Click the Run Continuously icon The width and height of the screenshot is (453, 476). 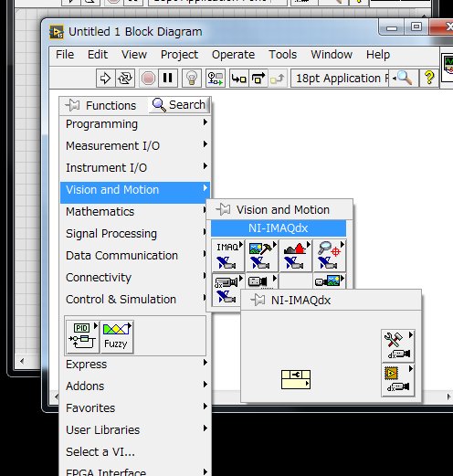pyautogui.click(x=125, y=79)
